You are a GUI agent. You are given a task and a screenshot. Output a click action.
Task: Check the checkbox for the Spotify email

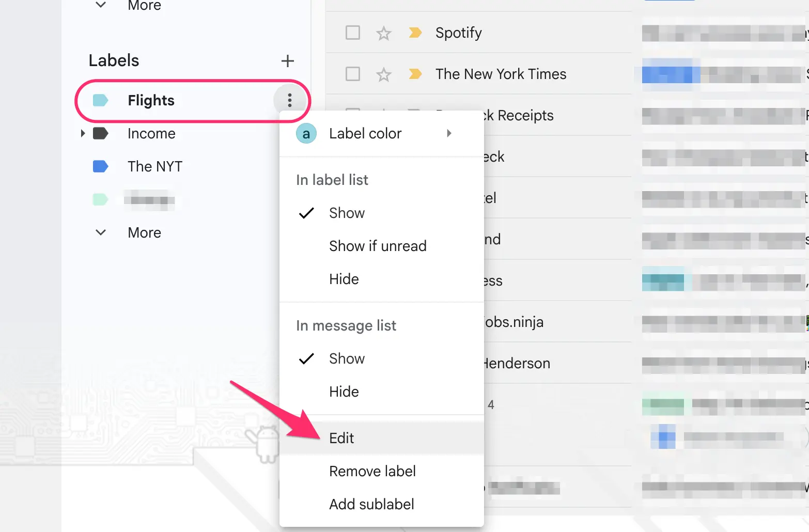352,33
